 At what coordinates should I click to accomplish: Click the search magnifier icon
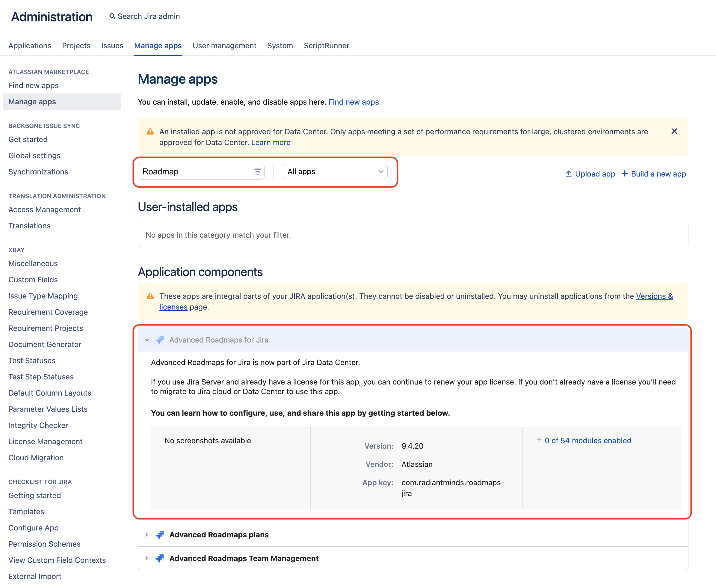(x=112, y=16)
